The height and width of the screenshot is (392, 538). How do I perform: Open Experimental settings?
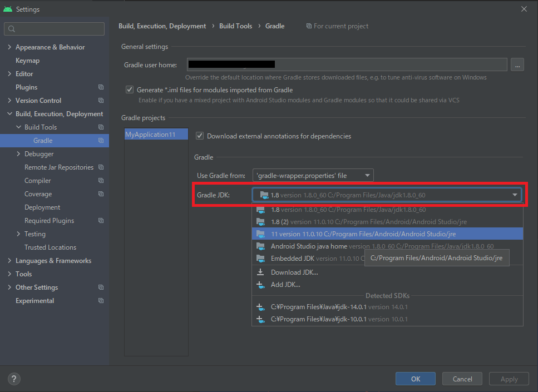click(34, 301)
